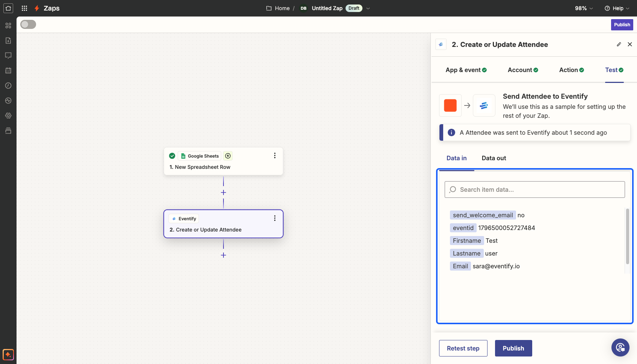637x364 pixels.
Task: Rename step with the pencil icon
Action: pyautogui.click(x=619, y=44)
